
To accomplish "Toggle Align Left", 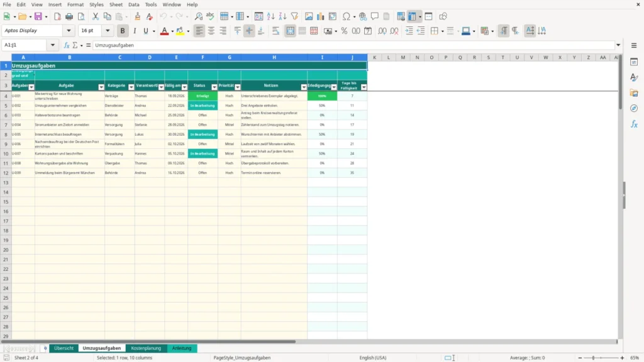I will pos(199,31).
